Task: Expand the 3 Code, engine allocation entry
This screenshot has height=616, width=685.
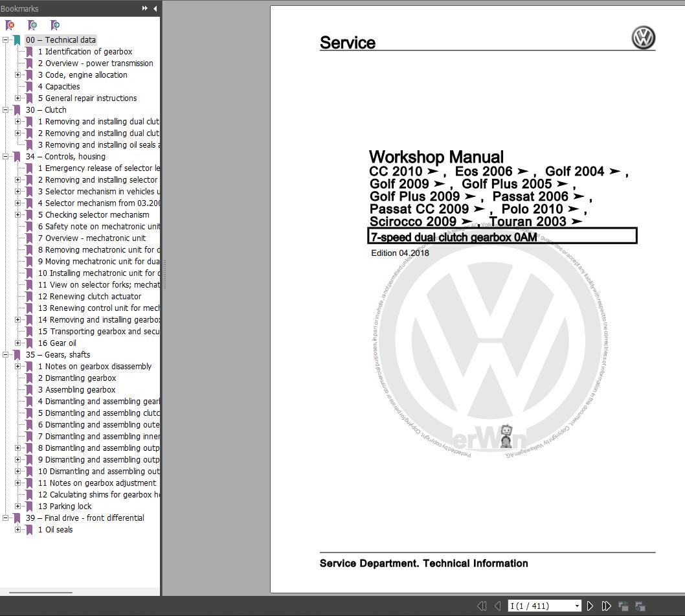Action: pos(17,74)
